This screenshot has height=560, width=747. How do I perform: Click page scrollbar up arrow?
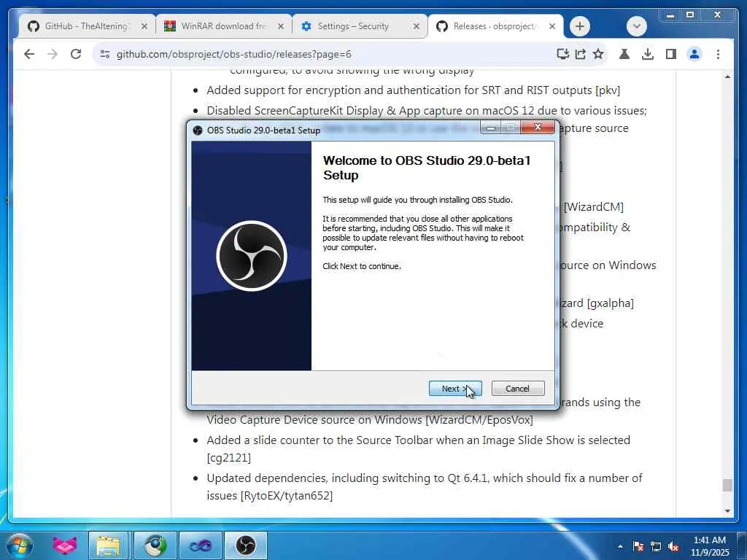point(727,77)
